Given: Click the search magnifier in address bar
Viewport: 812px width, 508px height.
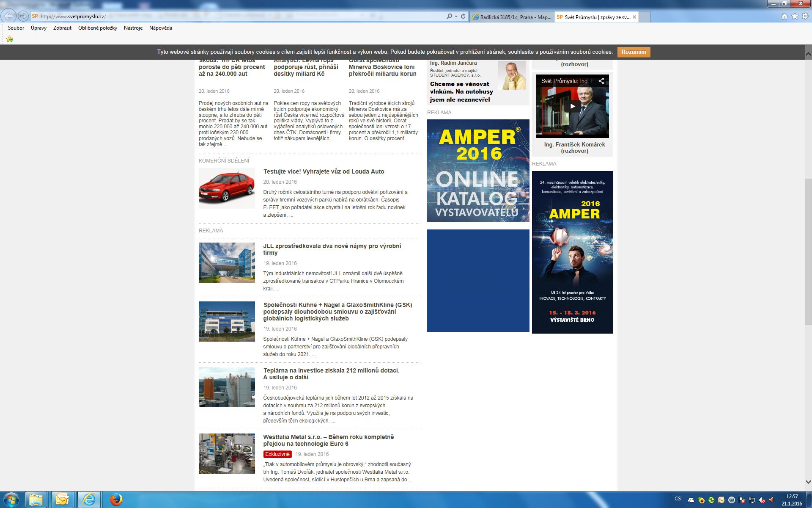Looking at the screenshot, I should tap(449, 16).
